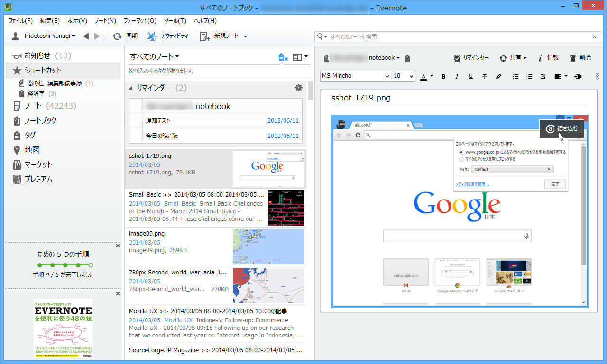Click the tag icon beside notebook name

(407, 58)
